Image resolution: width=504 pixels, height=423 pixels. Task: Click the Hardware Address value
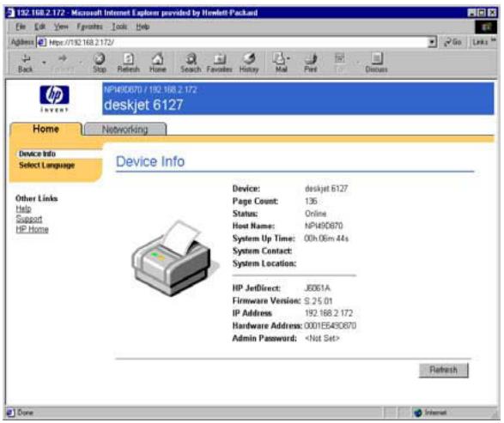click(330, 326)
